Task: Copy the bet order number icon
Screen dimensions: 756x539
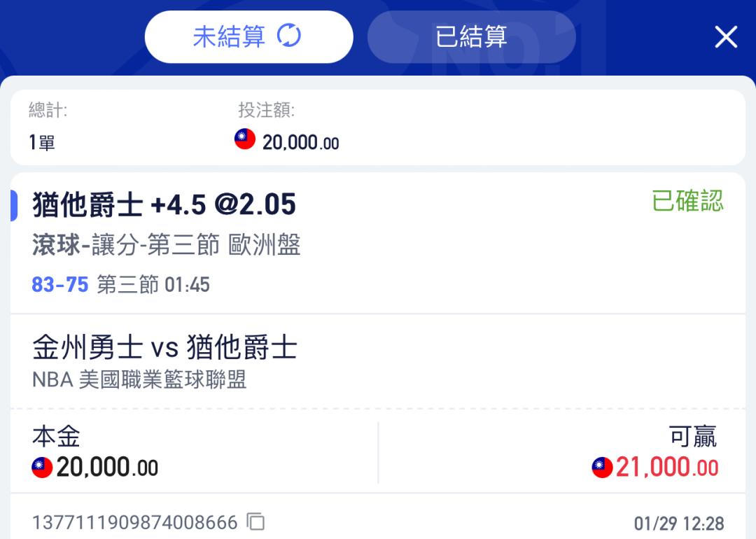Action: (x=255, y=521)
